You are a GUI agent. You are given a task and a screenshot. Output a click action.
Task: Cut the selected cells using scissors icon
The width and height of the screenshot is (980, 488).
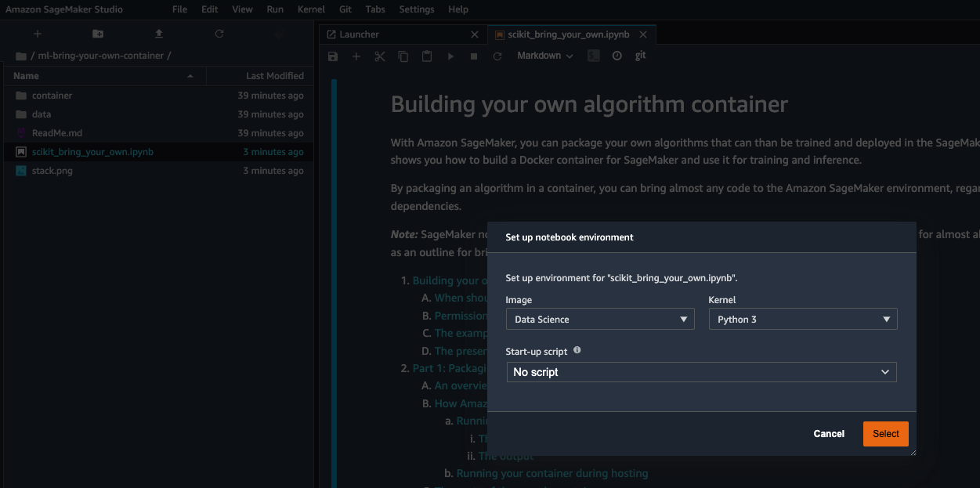379,56
